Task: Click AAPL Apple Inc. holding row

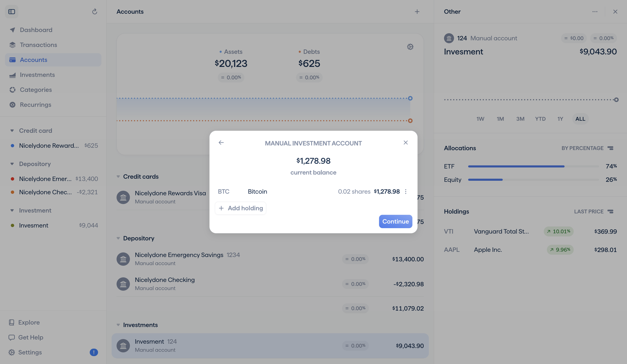Action: coord(530,250)
